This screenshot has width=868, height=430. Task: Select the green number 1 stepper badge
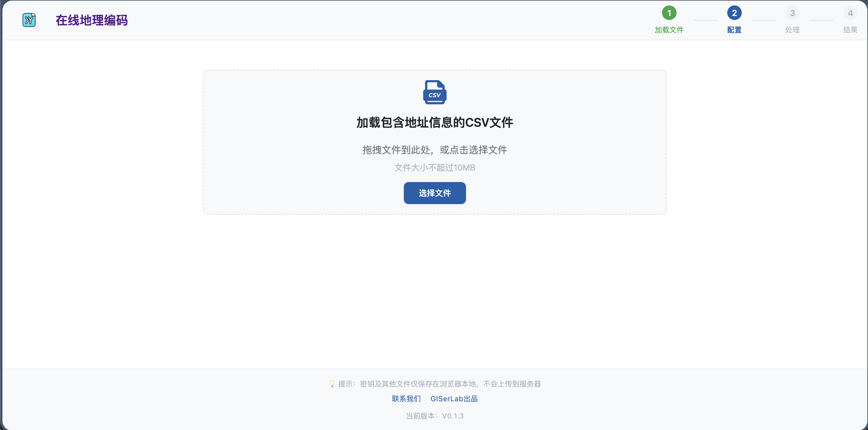[x=669, y=13]
